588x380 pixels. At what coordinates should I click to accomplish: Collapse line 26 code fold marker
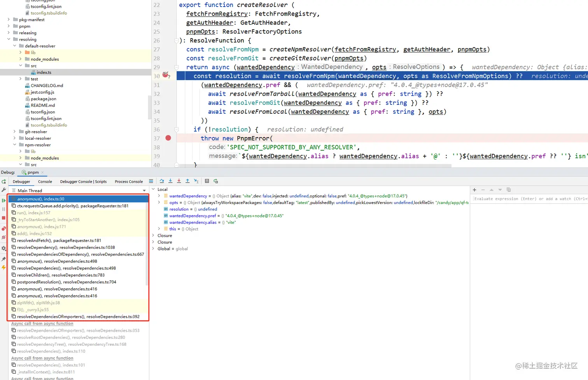click(176, 40)
